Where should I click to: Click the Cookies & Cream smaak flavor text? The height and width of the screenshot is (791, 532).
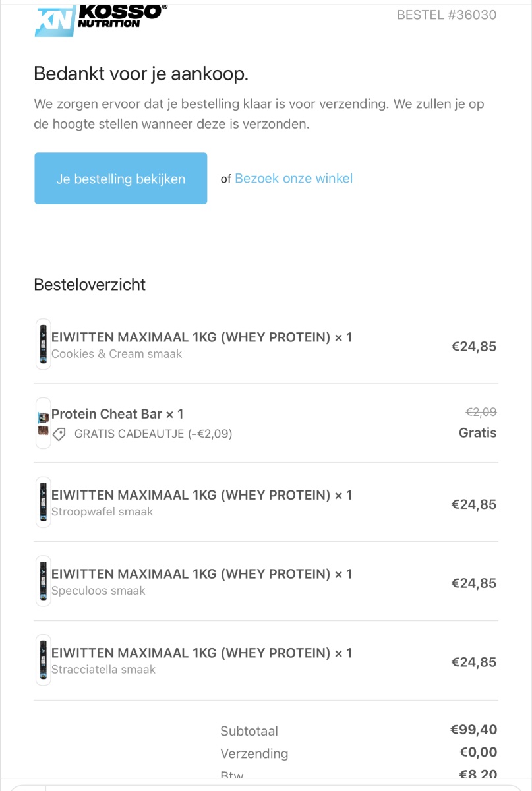click(117, 354)
